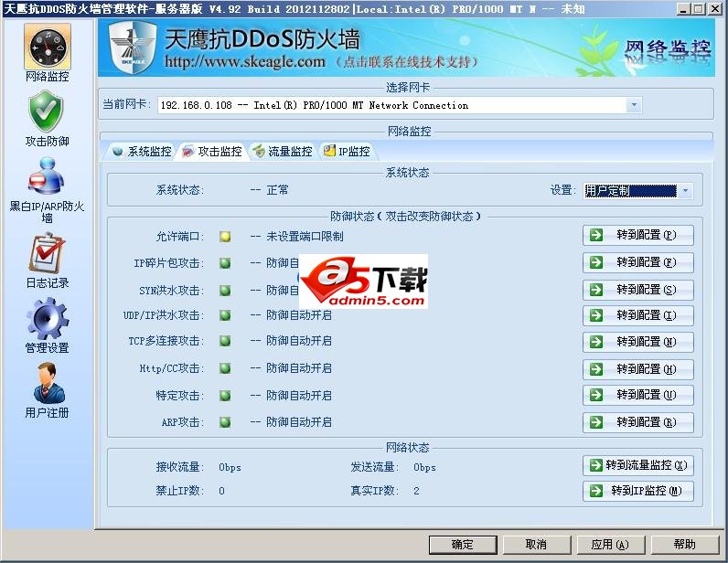Click the 防御自动开启 text in the ARP攻击 row
The width and height of the screenshot is (728, 563).
tap(299, 422)
